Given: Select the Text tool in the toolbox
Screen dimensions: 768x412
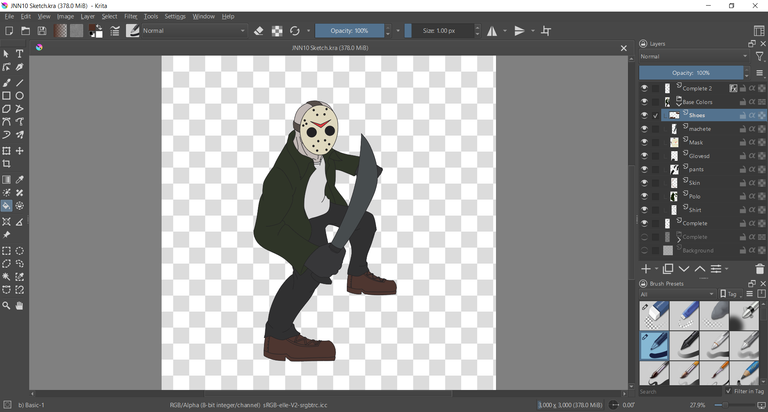Looking at the screenshot, I should [20, 53].
